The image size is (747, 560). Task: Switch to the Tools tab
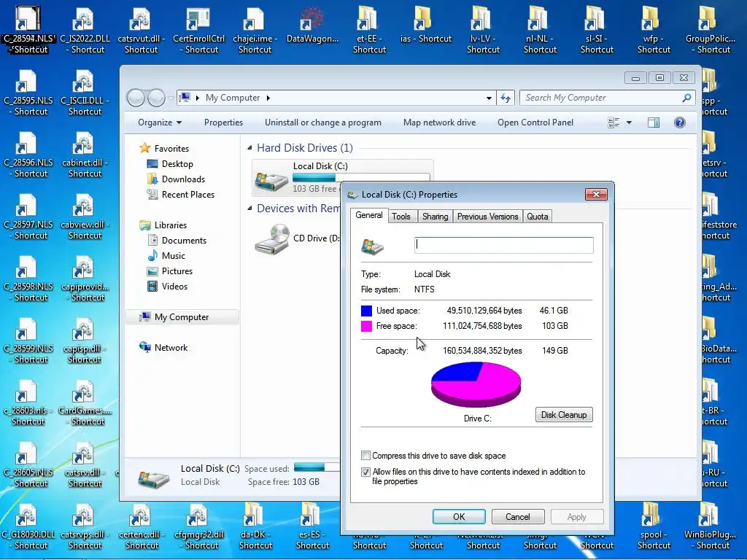[x=401, y=217]
